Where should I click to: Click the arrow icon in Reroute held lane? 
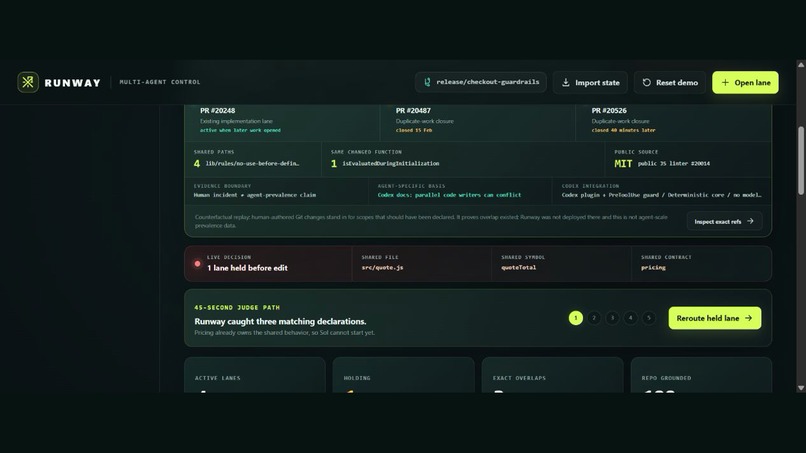pyautogui.click(x=748, y=318)
